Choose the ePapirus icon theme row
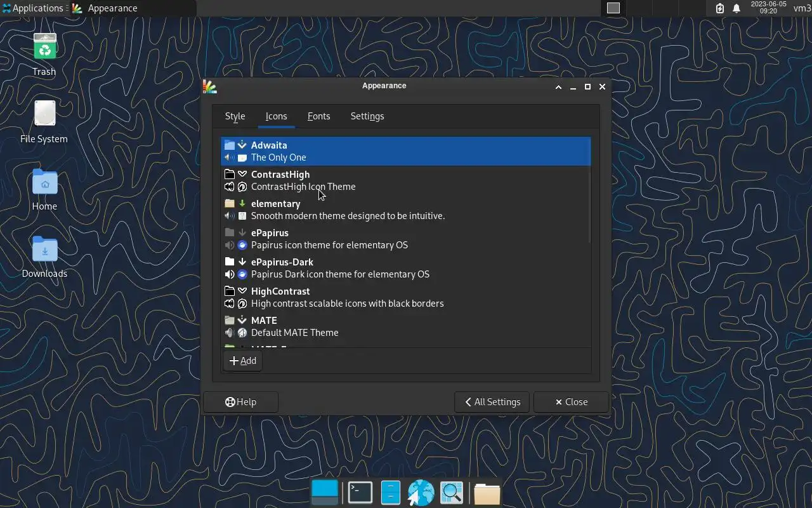 click(405, 239)
